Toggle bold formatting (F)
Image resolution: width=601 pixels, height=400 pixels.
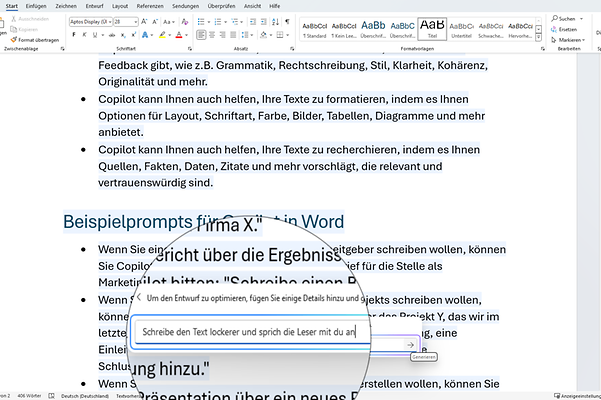tap(74, 34)
